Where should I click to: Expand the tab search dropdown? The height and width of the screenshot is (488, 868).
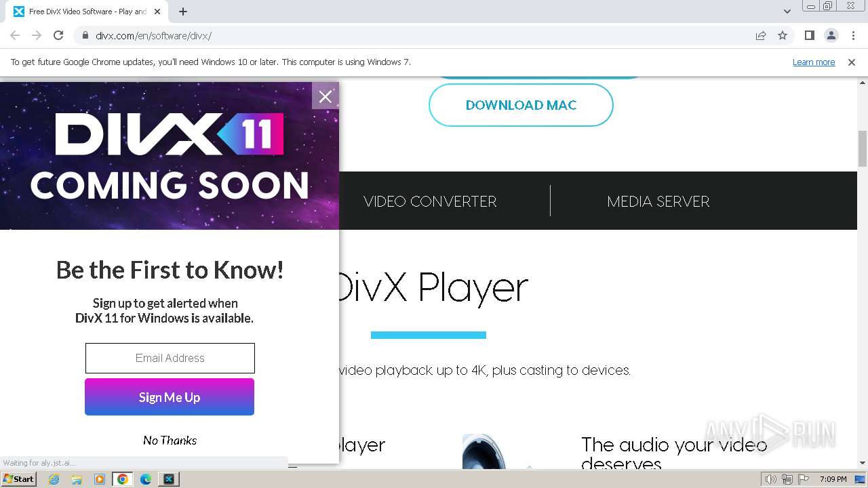[x=787, y=12]
